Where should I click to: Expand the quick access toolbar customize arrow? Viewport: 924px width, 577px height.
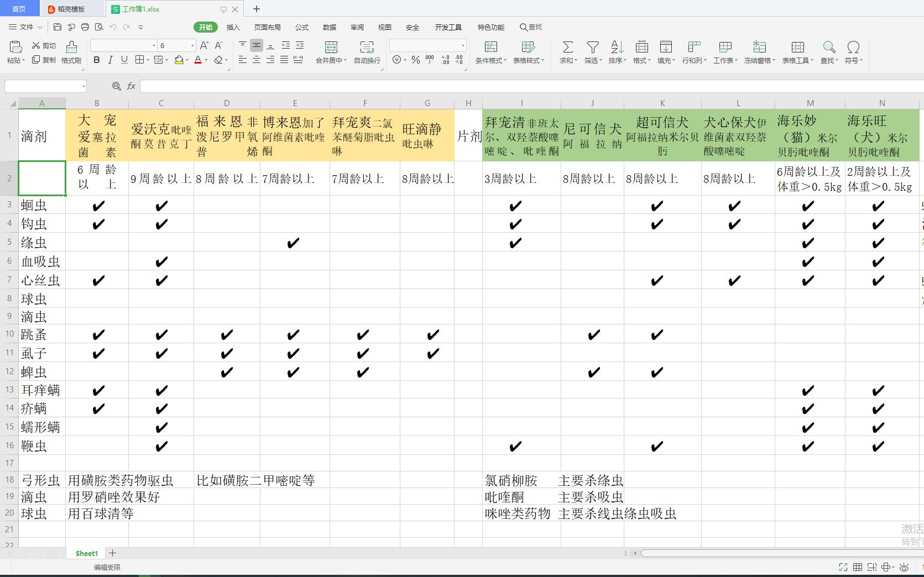pos(140,27)
